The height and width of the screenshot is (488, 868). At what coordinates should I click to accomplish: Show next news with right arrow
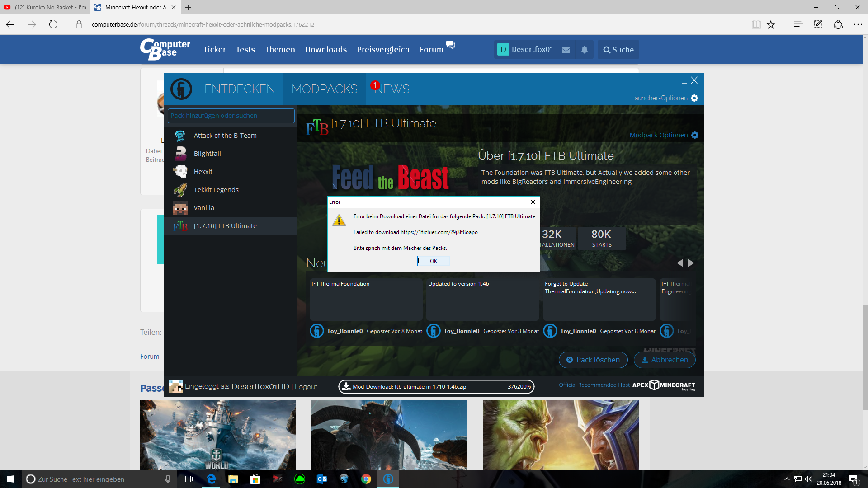[x=691, y=263]
